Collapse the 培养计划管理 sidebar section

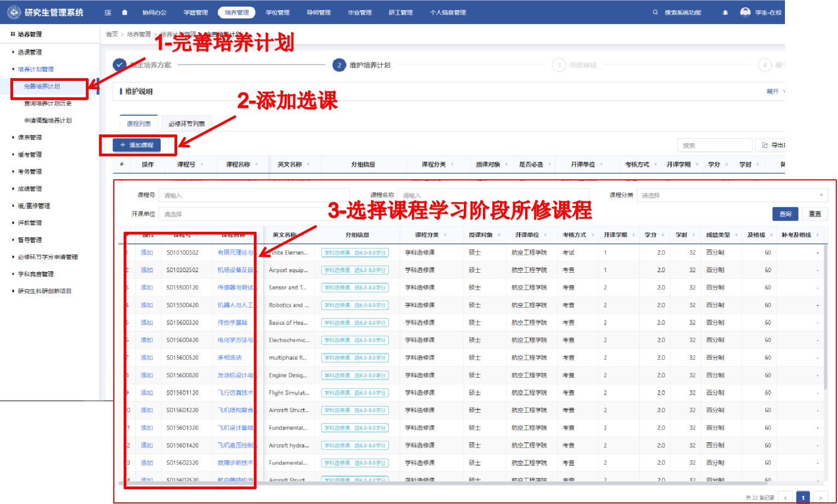pos(36,69)
